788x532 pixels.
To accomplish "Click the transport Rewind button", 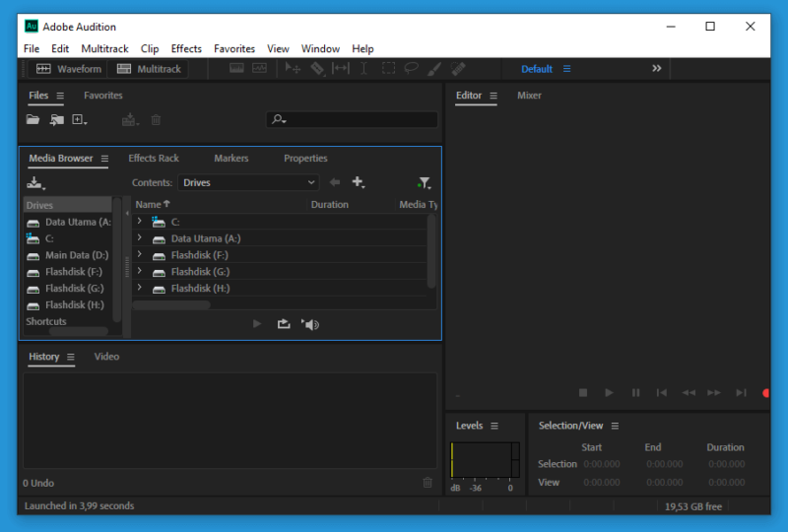I will coord(689,393).
